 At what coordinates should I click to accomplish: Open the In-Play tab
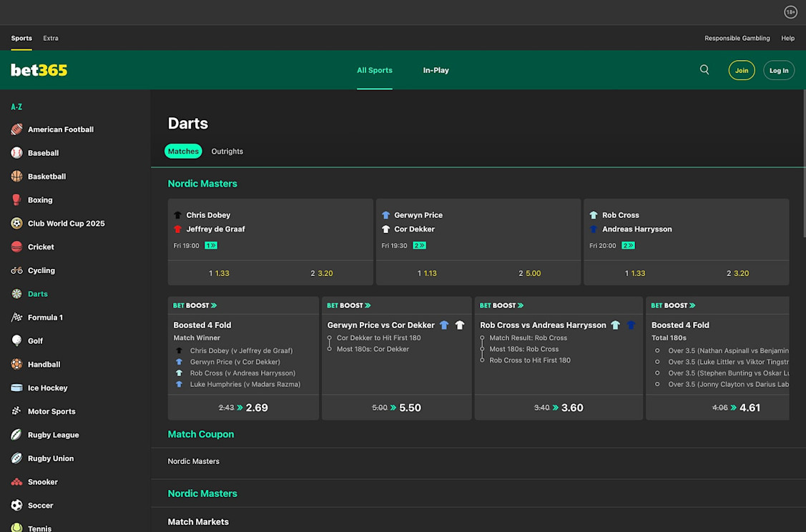point(436,70)
